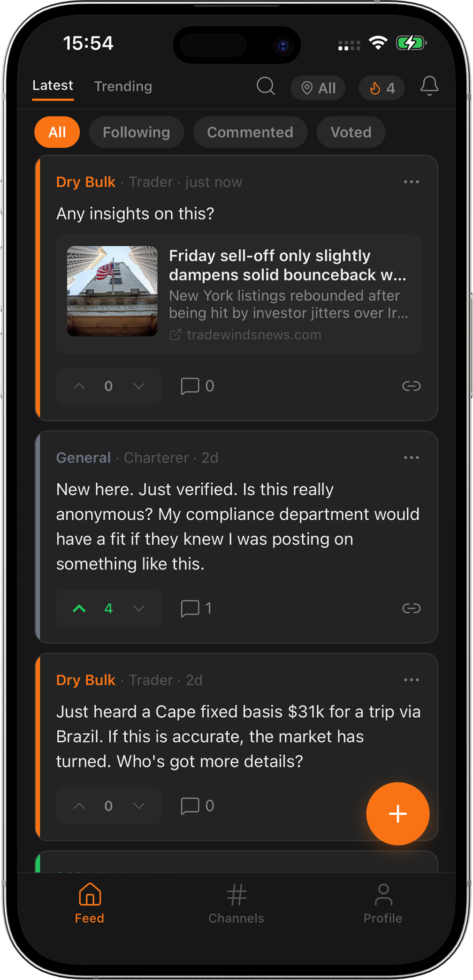Copy link of the tradewinds news post
The image size is (473, 980).
click(x=411, y=386)
